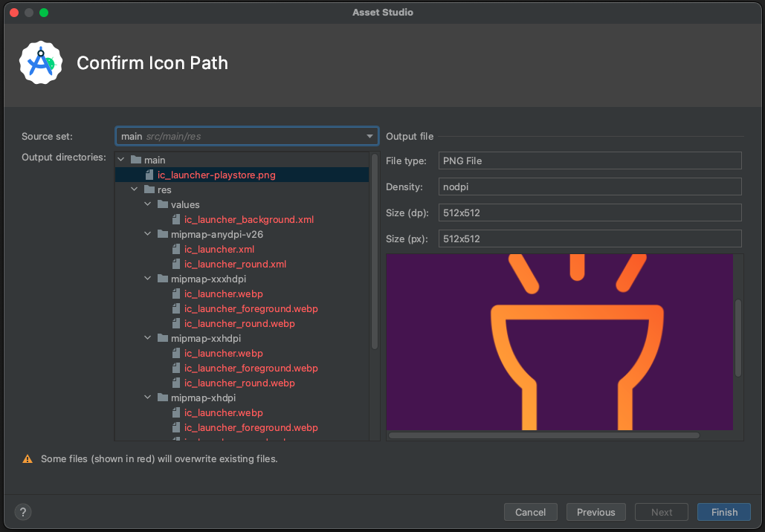The width and height of the screenshot is (765, 532).
Task: Click the res folder icon
Action: click(149, 189)
